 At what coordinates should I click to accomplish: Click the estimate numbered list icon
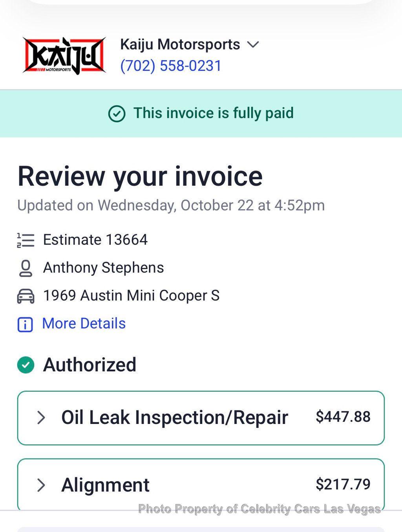[26, 240]
